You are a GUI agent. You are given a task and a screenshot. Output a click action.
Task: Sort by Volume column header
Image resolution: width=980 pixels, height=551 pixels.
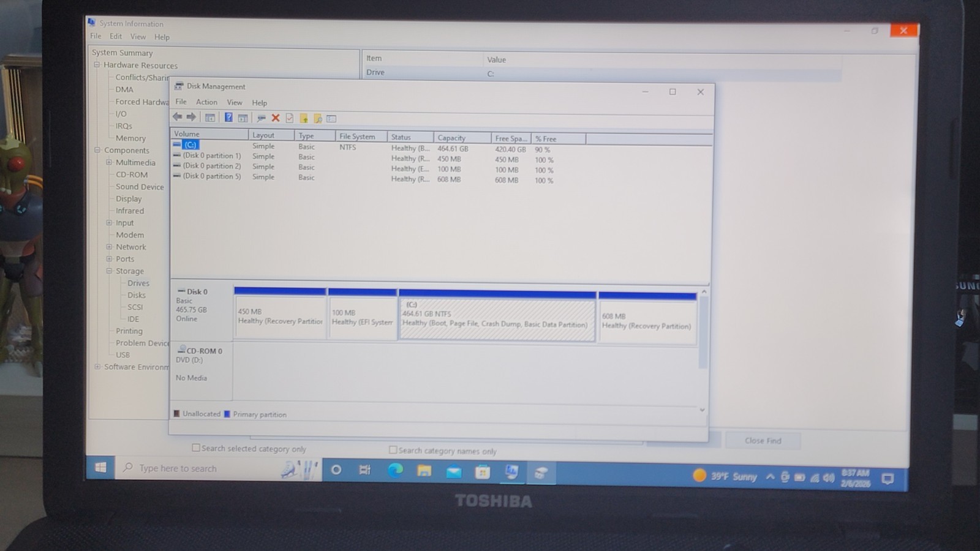point(209,134)
